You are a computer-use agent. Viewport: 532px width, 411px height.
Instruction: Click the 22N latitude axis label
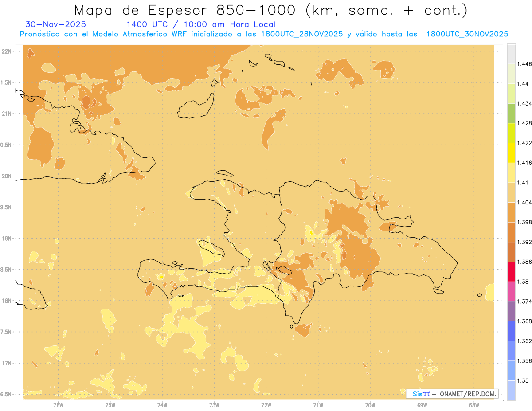click(x=7, y=51)
